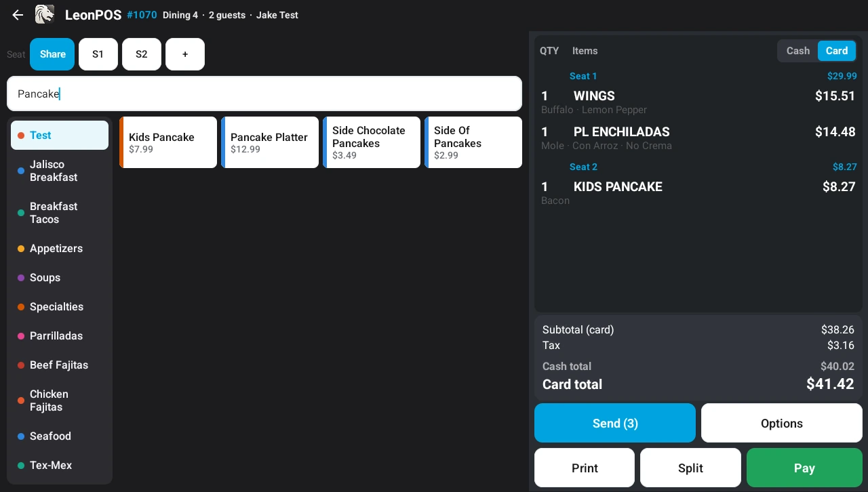This screenshot has width=868, height=492.
Task: Add Side Chocolate Pancakes item
Action: (372, 142)
